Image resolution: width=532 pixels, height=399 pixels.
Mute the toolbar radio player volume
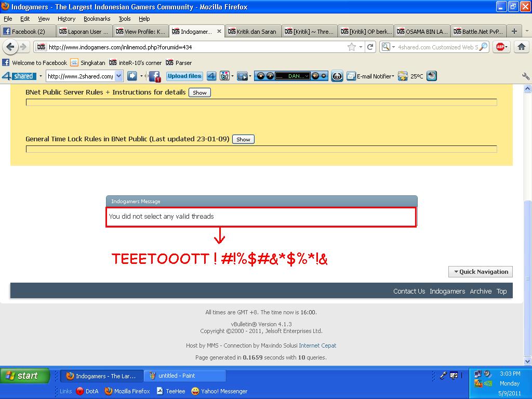pyautogui.click(x=315, y=76)
